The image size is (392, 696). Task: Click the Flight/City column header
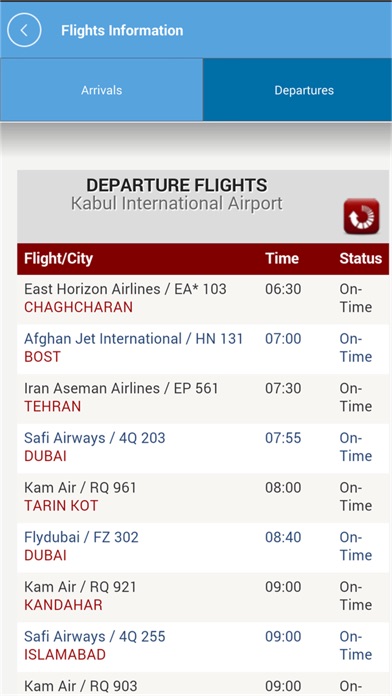tap(59, 258)
